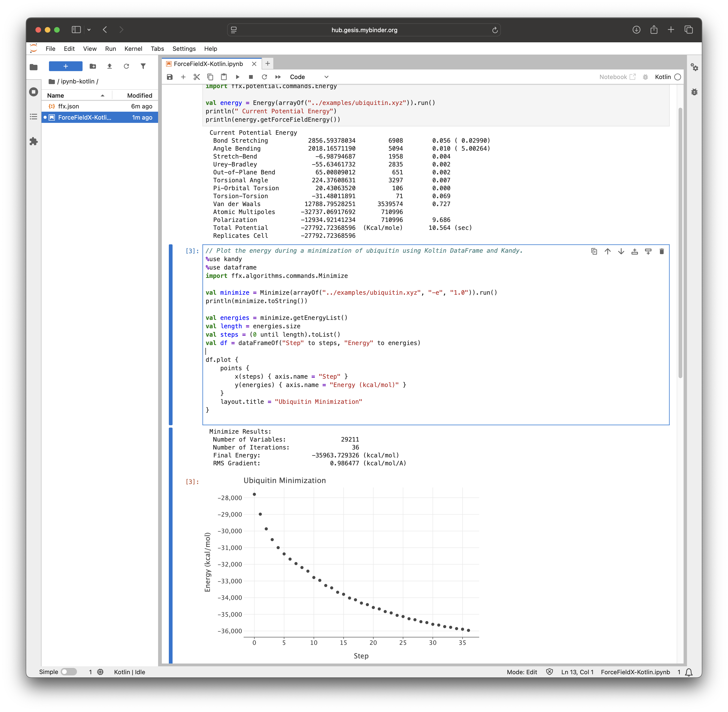Open the Kernel menu
This screenshot has width=728, height=712.
(x=133, y=49)
